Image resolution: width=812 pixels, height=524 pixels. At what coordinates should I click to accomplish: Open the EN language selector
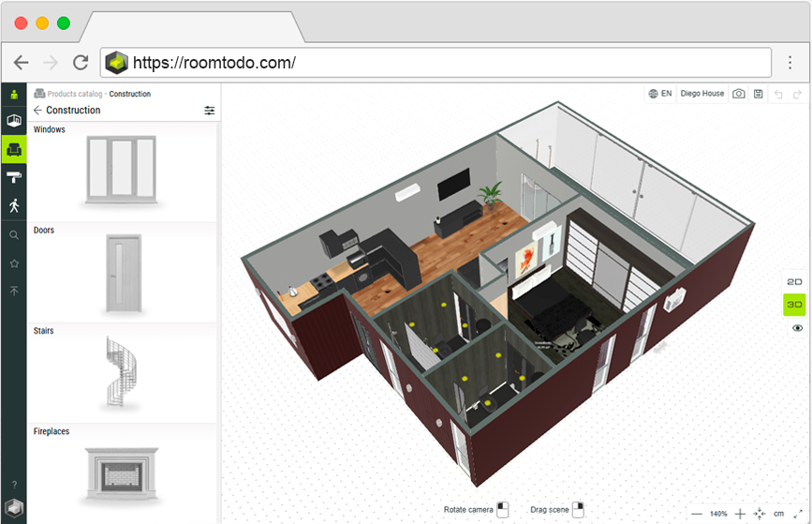coord(659,94)
